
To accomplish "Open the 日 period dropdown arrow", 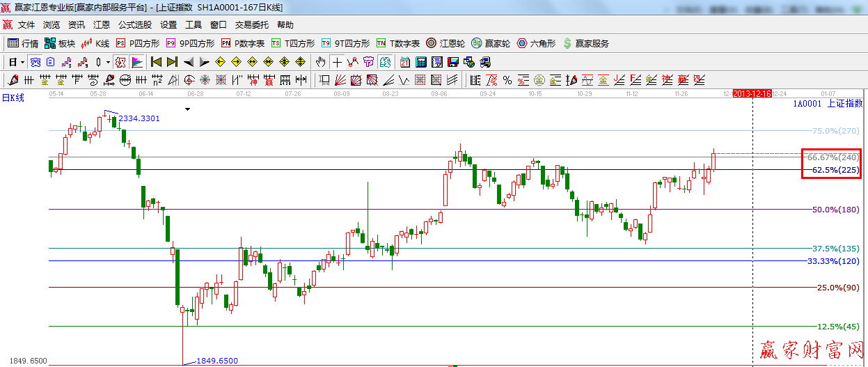I will click(x=22, y=62).
